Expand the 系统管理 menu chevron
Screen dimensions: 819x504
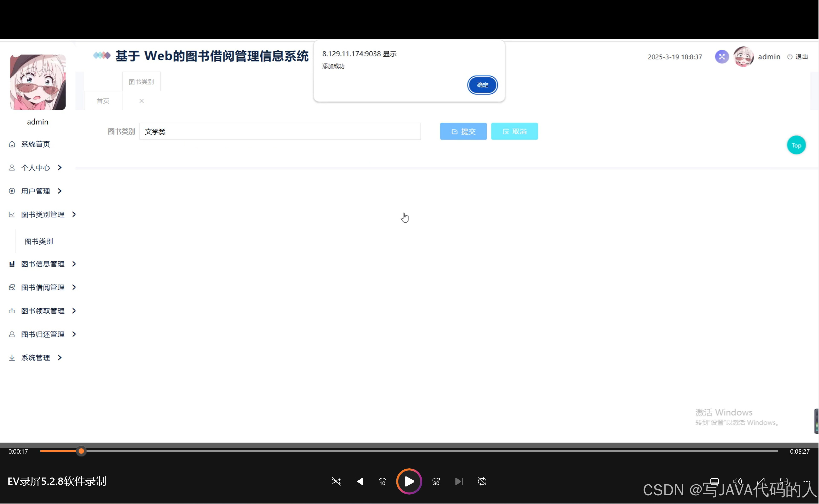point(60,357)
